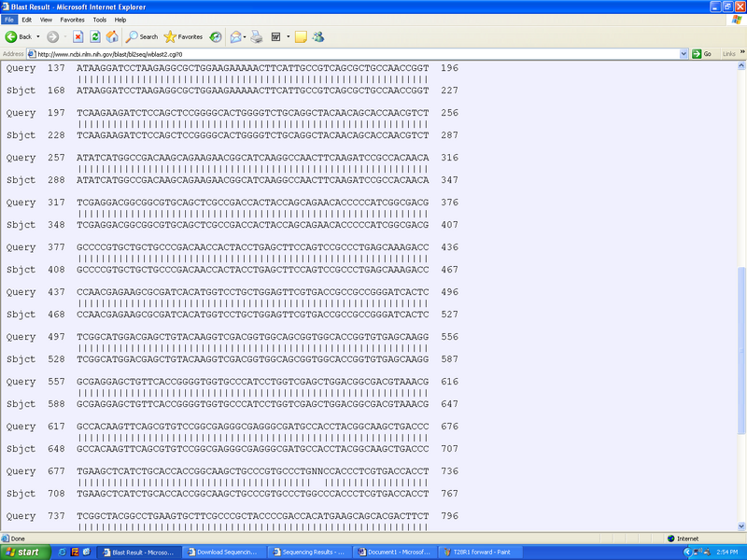Refresh the page with the Refresh icon
This screenshot has width=747, height=560.
click(95, 36)
